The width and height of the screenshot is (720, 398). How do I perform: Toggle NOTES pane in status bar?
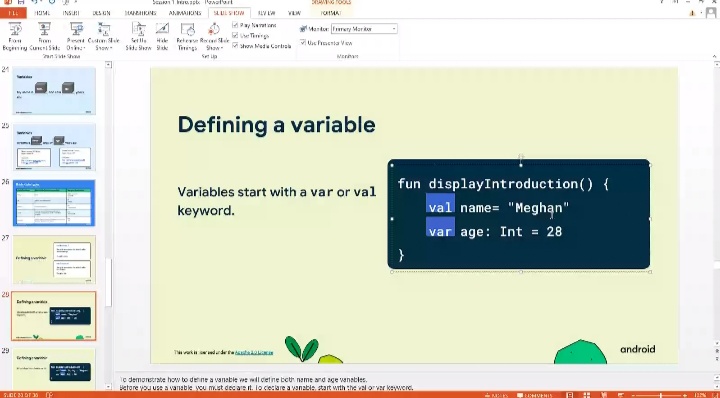(x=496, y=395)
